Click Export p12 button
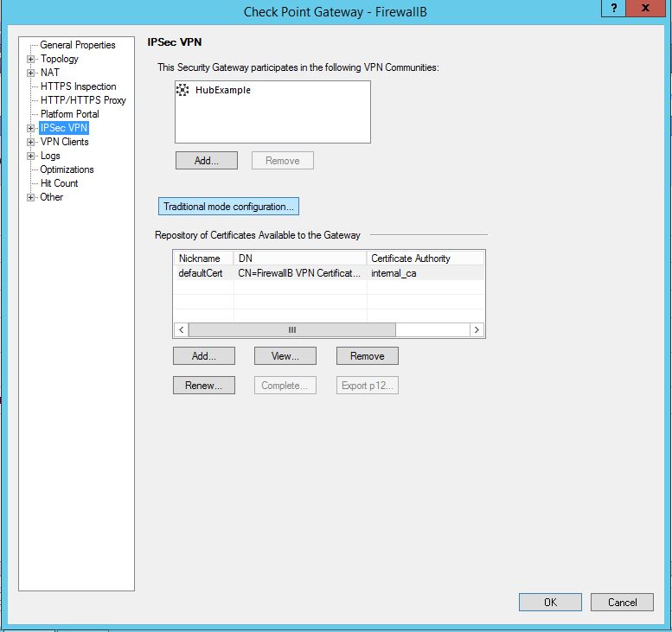672x632 pixels. pos(368,386)
